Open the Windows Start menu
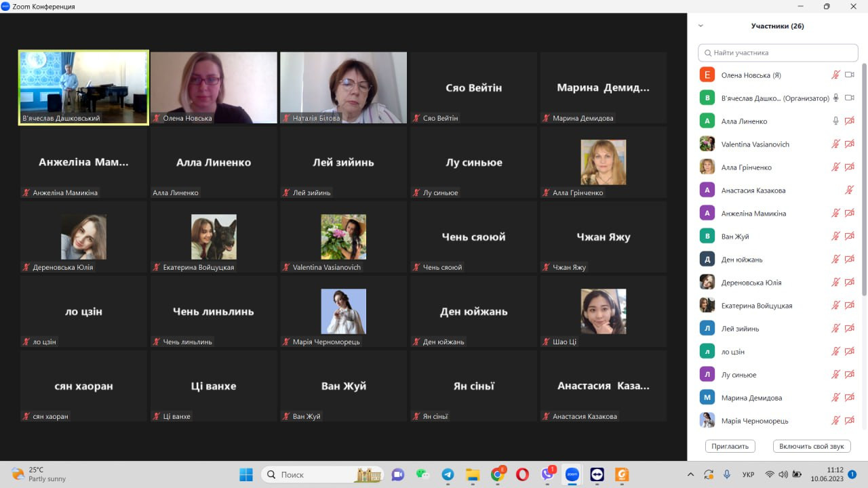The height and width of the screenshot is (488, 868). [245, 474]
